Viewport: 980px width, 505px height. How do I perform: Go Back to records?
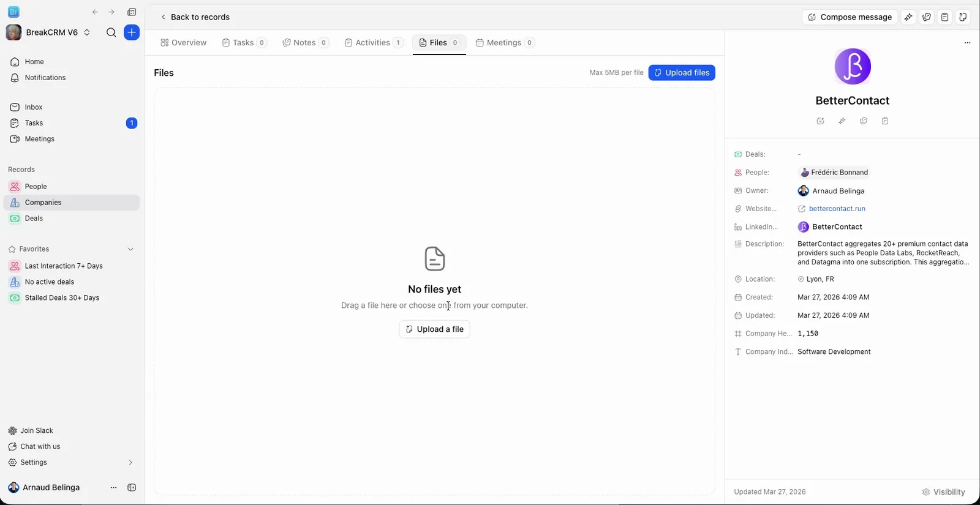(195, 17)
